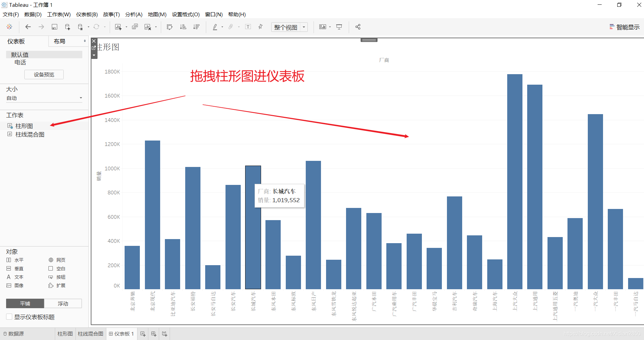
Task: Expand the highlight dropdown arrow
Action: [222, 27]
